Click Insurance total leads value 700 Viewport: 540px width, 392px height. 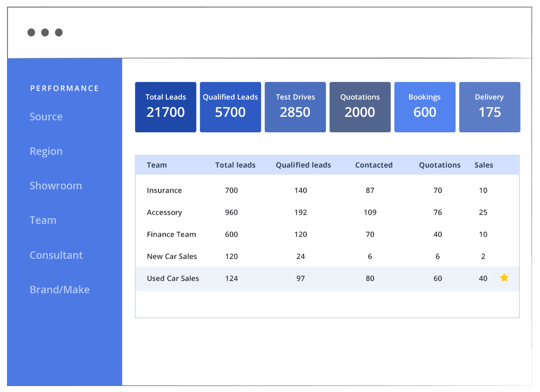231,190
